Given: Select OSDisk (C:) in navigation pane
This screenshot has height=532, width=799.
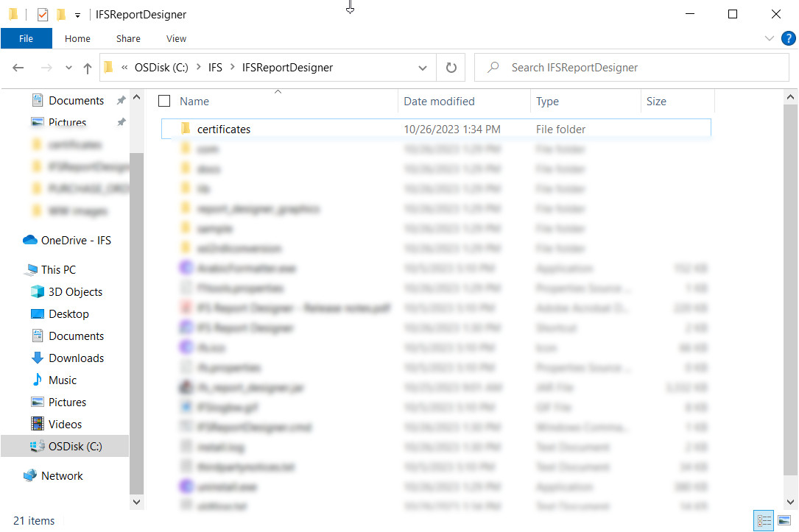Looking at the screenshot, I should point(75,447).
